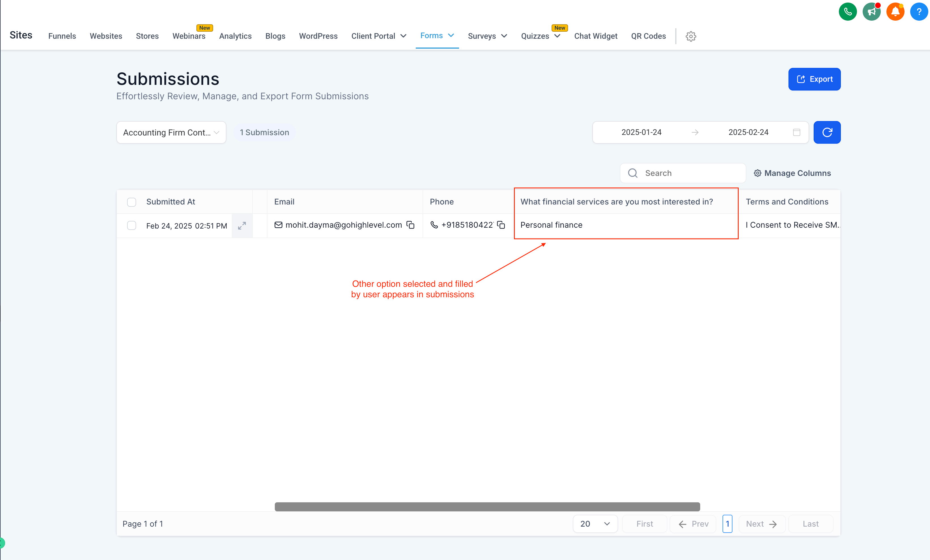The height and width of the screenshot is (560, 930).
Task: Open the rows-per-page 20 dropdown
Action: coord(595,524)
